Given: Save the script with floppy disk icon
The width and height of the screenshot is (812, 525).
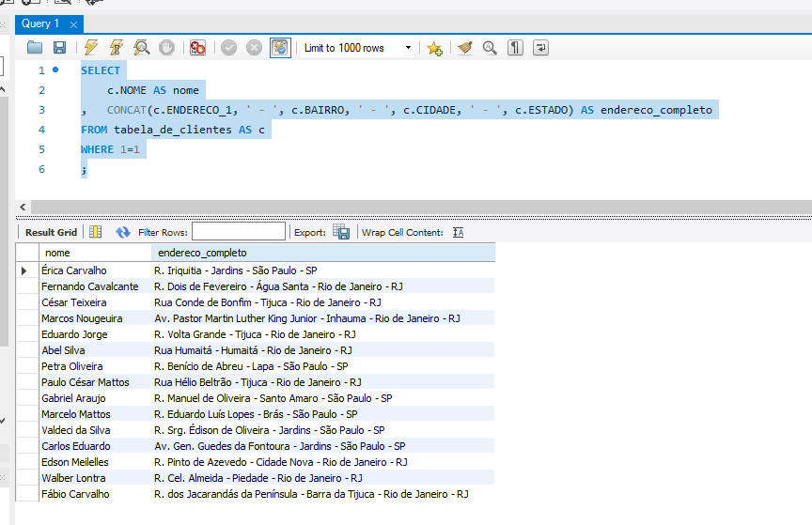Looking at the screenshot, I should click(x=59, y=48).
